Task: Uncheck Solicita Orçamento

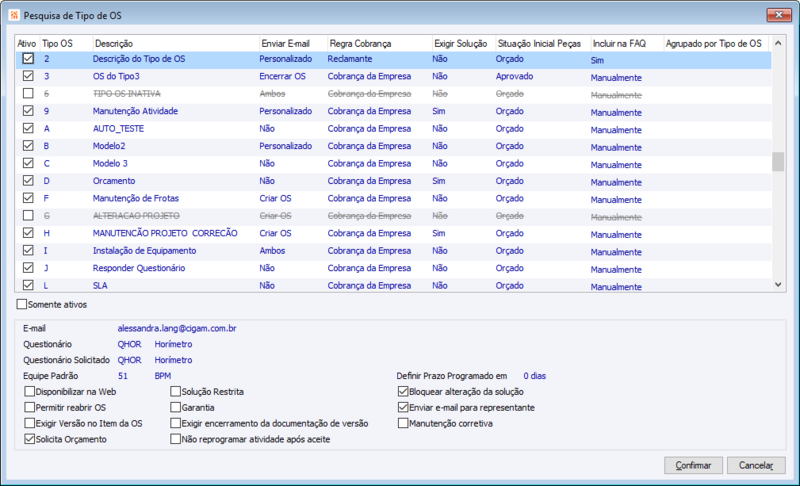Action: [30, 439]
